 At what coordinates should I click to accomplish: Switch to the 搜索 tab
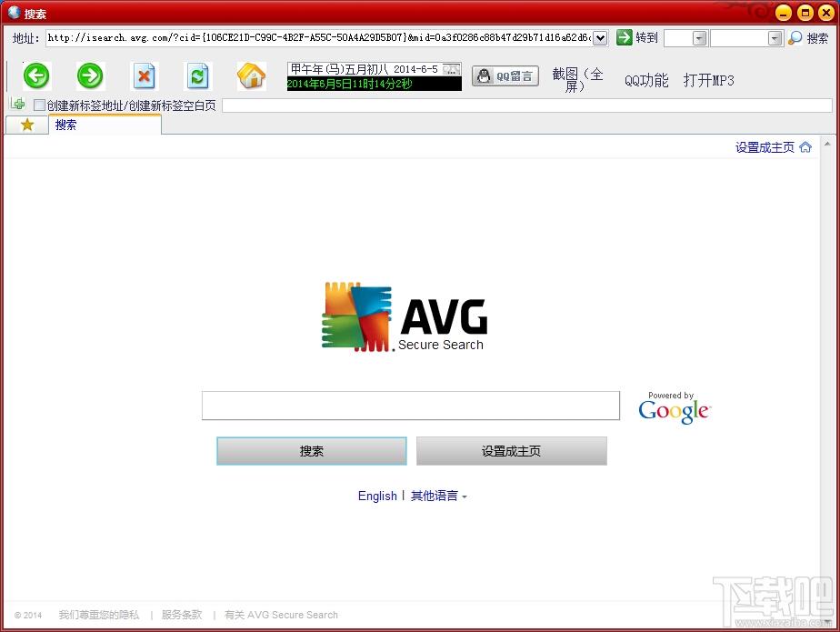coord(105,125)
